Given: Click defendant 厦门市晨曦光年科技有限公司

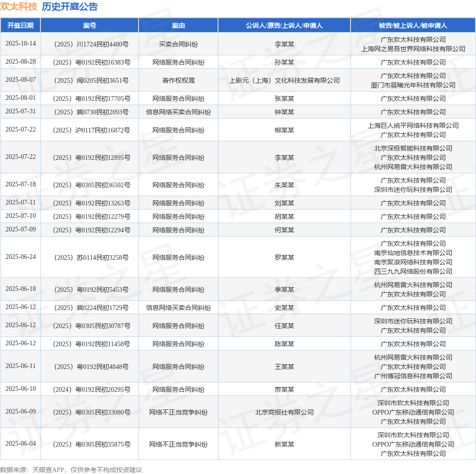Looking at the screenshot, I should coord(413,85).
